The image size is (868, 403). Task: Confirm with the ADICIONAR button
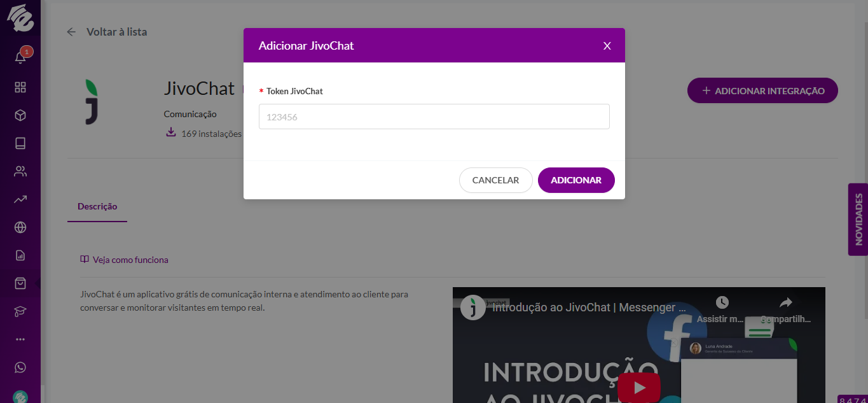[576, 180]
